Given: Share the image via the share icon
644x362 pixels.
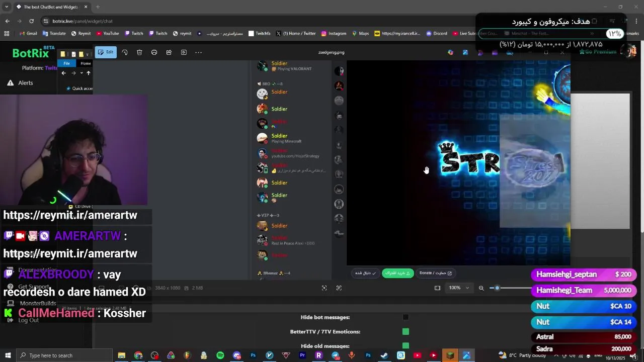Looking at the screenshot, I should [x=169, y=52].
